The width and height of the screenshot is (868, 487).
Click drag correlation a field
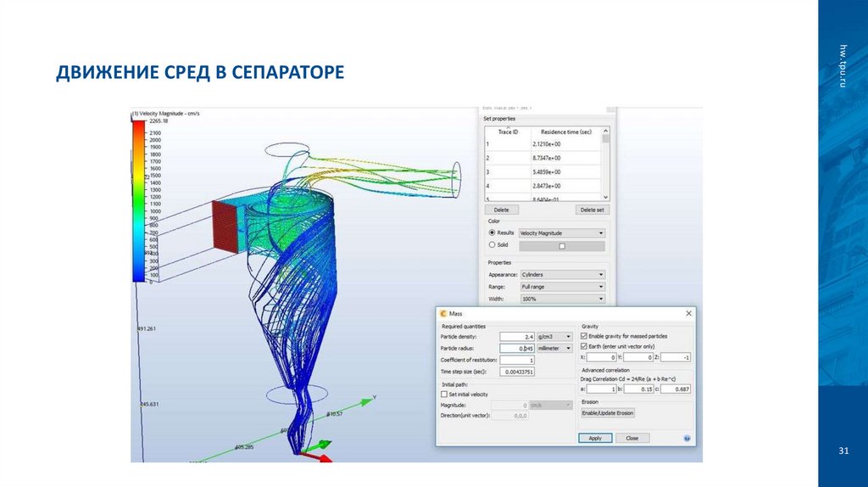[601, 389]
